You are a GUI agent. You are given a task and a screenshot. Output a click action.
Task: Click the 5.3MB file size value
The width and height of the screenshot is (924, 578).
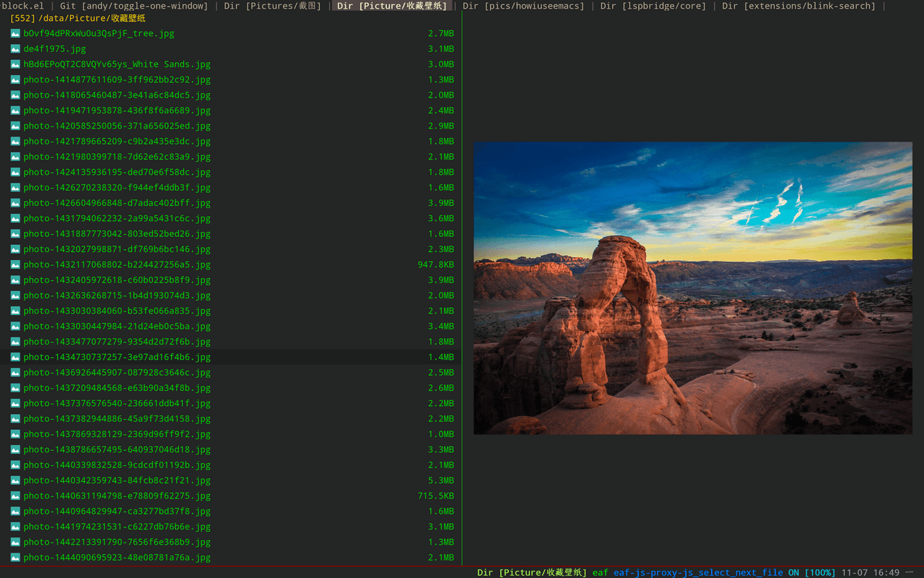pyautogui.click(x=441, y=480)
